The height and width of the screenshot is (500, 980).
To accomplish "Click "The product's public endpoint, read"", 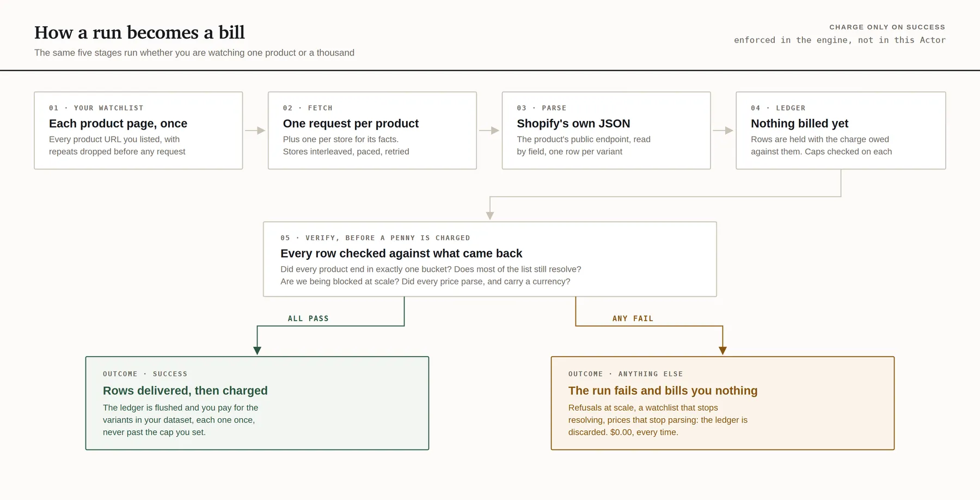I will pyautogui.click(x=584, y=139).
